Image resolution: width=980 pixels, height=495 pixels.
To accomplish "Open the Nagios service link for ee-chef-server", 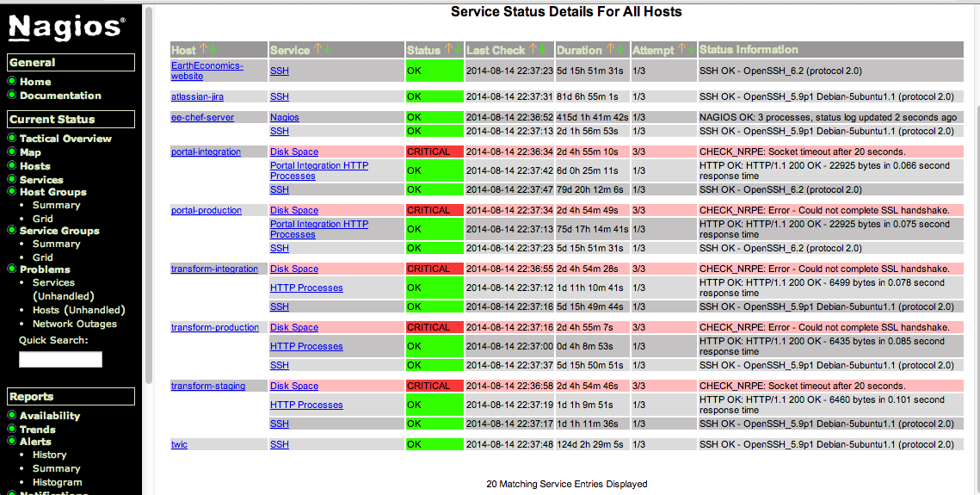I will pos(285,118).
